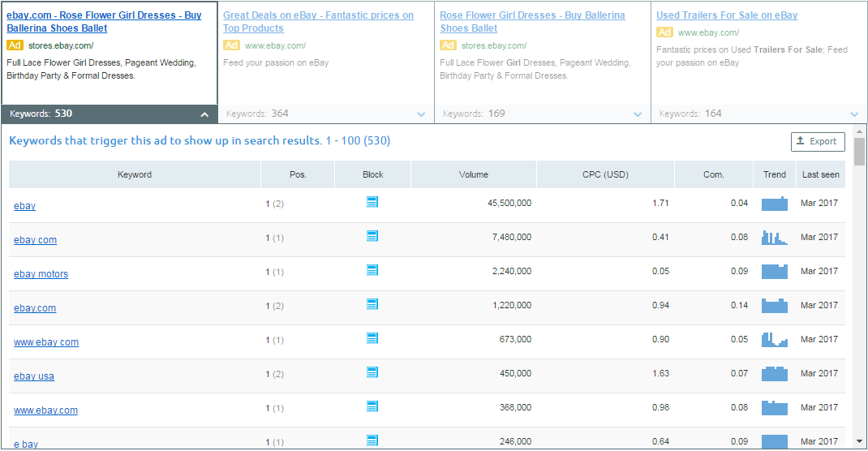The width and height of the screenshot is (868, 451).
Task: Open the trend chart for www ebay com
Action: (x=775, y=340)
